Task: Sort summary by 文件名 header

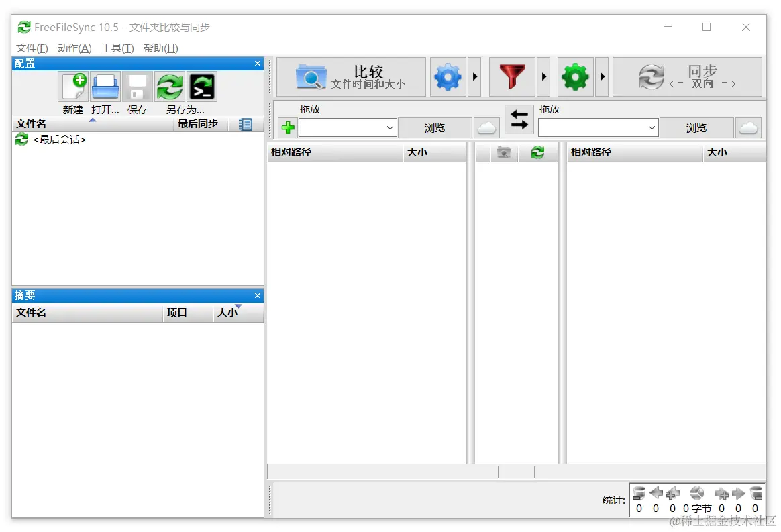Action: click(x=88, y=313)
